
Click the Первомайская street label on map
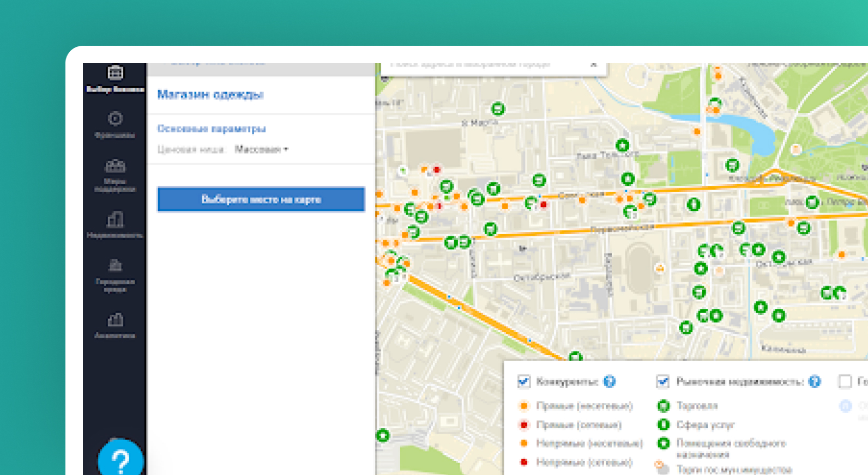[x=622, y=228]
